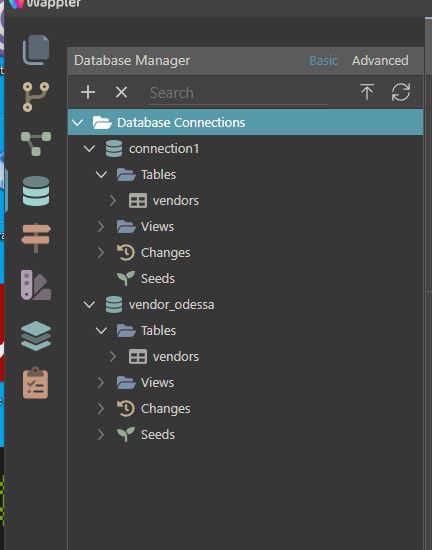Open the Routing signpost icon
Viewport: 432px width, 550px height.
click(36, 238)
